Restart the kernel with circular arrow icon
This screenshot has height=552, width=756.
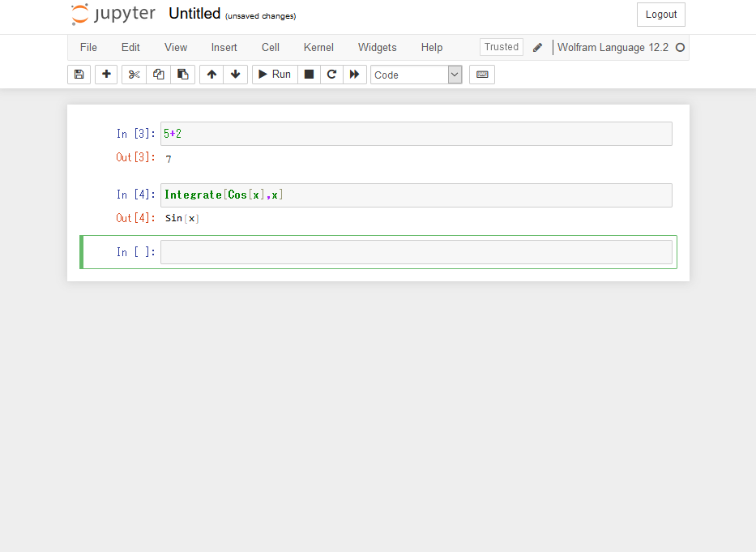[x=331, y=75]
